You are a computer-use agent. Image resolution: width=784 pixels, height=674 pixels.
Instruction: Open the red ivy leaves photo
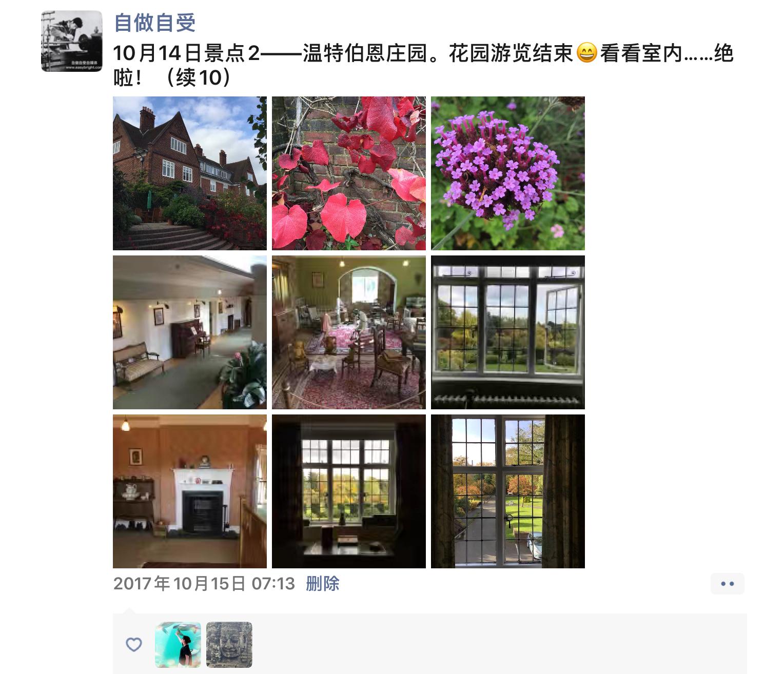click(x=349, y=173)
